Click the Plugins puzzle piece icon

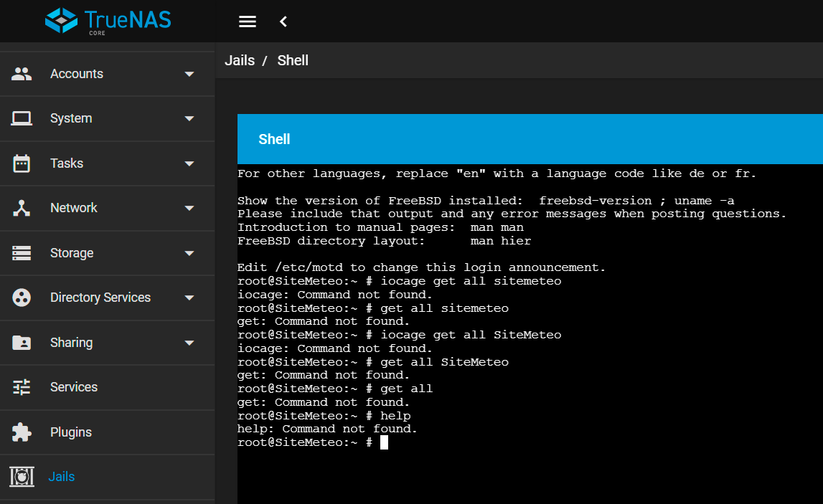[x=22, y=432]
